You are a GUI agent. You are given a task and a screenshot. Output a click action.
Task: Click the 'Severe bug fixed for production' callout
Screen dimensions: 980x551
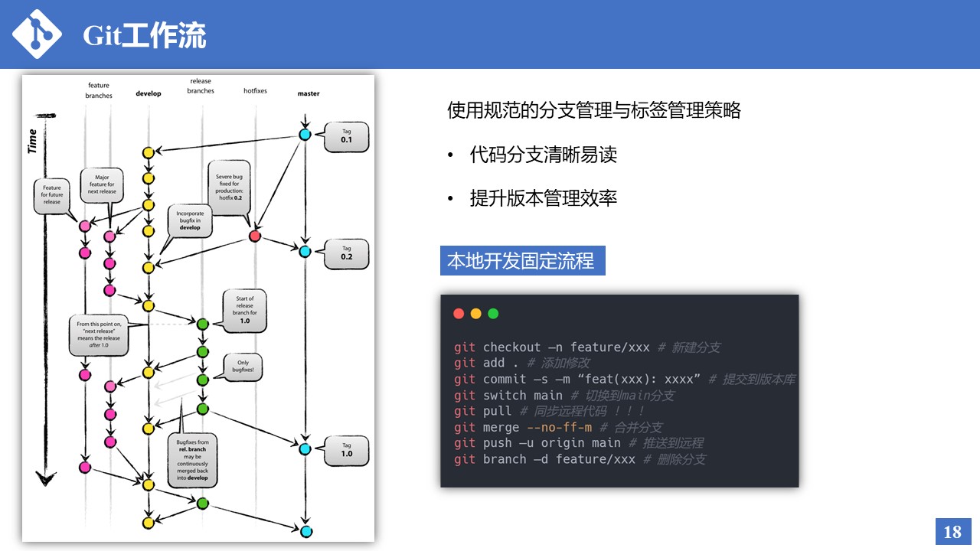tap(228, 187)
